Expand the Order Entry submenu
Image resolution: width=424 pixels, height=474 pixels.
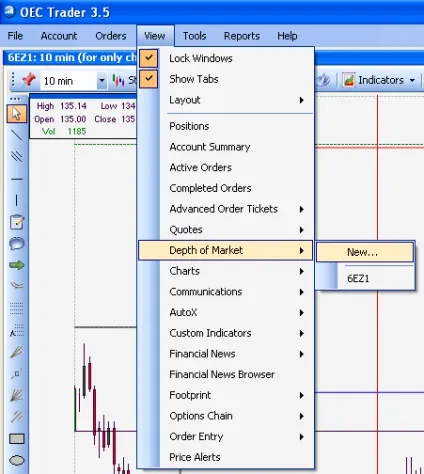(225, 437)
